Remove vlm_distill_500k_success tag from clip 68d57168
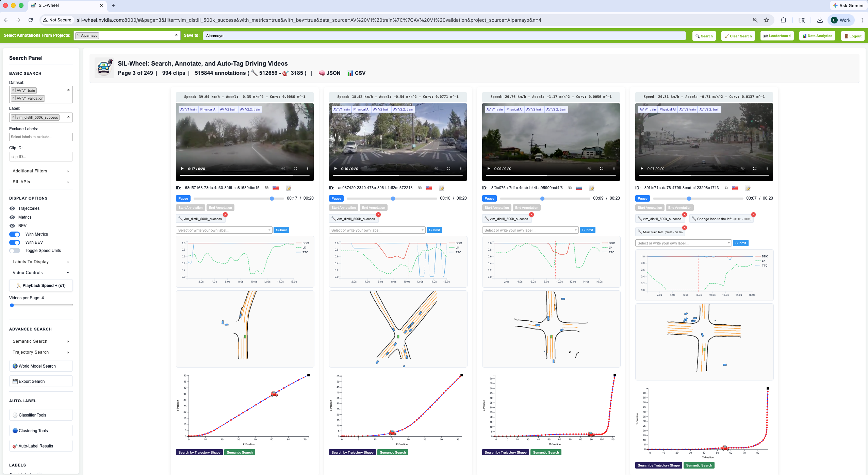 [225, 215]
